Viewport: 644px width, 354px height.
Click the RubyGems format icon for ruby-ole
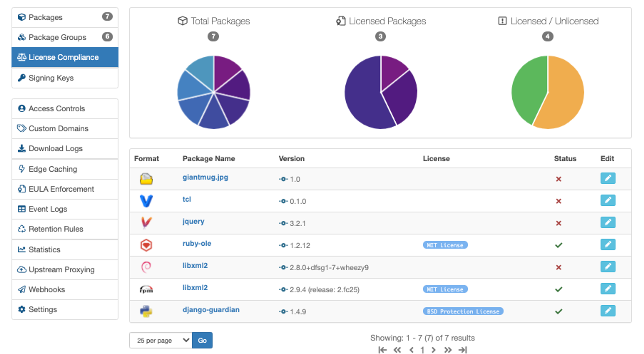(x=146, y=245)
